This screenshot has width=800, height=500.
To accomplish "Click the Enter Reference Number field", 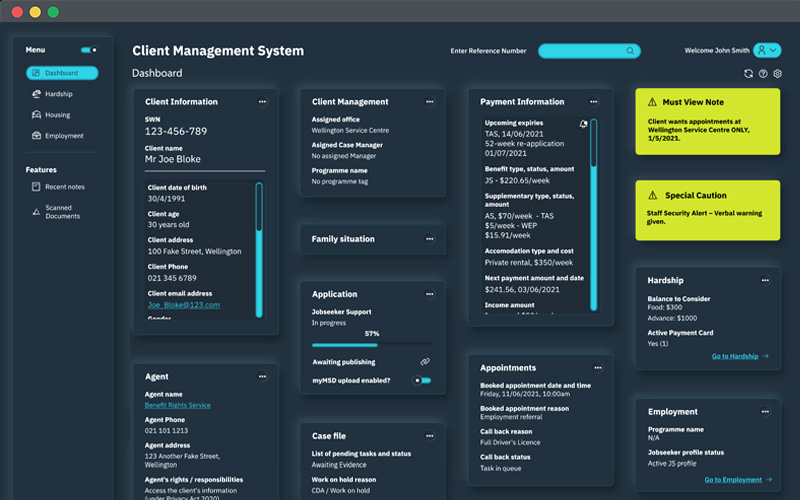I will (589, 51).
